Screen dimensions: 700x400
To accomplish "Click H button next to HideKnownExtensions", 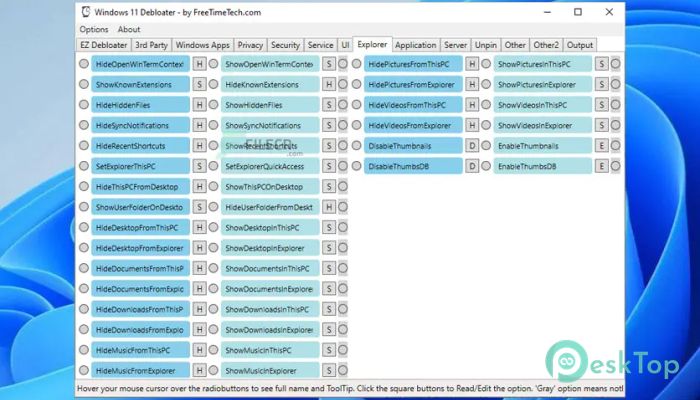I will pos(329,84).
